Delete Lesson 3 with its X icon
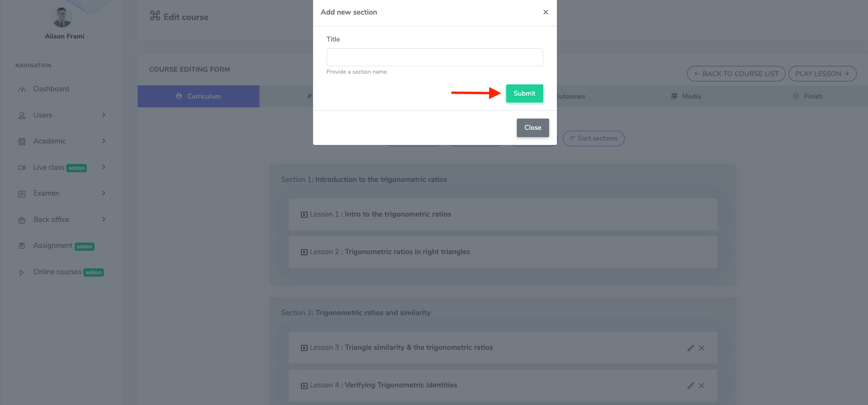Screen dimensions: 868x405 [x=702, y=348]
